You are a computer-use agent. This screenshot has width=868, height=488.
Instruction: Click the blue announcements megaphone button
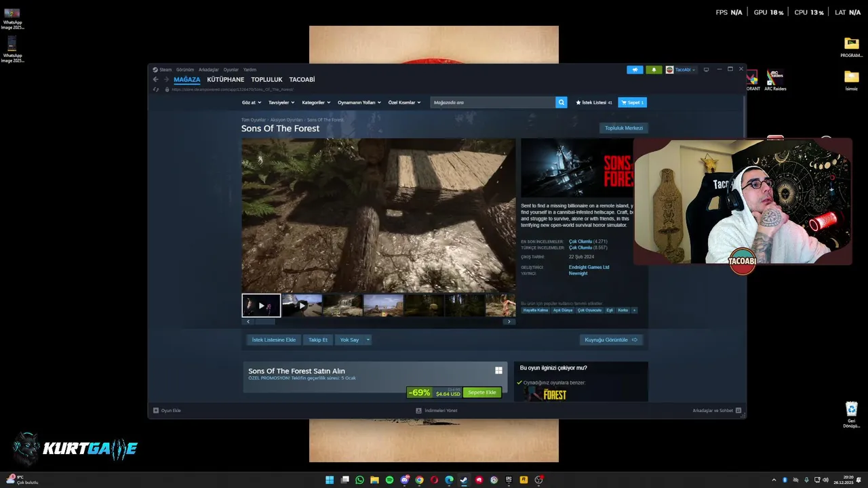pyautogui.click(x=635, y=69)
